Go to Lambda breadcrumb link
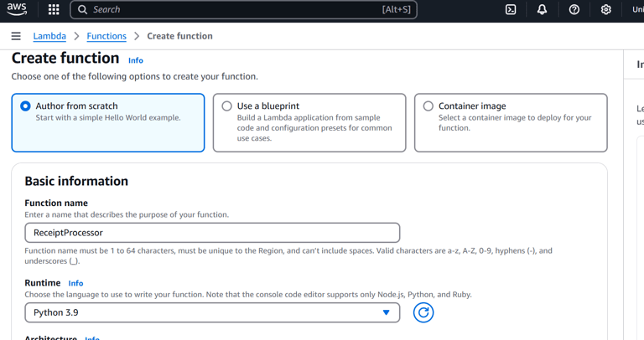644x340 pixels. point(49,36)
